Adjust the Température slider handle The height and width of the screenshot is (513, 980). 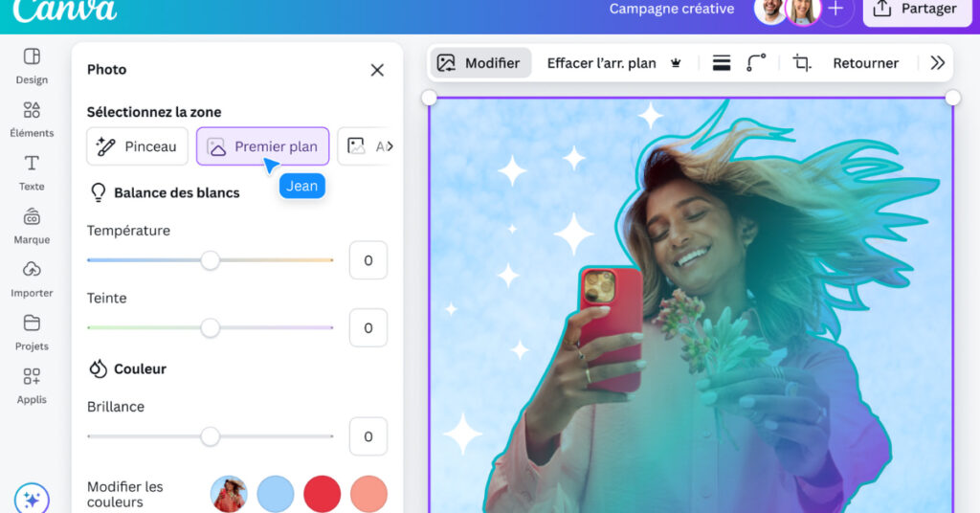pyautogui.click(x=210, y=260)
